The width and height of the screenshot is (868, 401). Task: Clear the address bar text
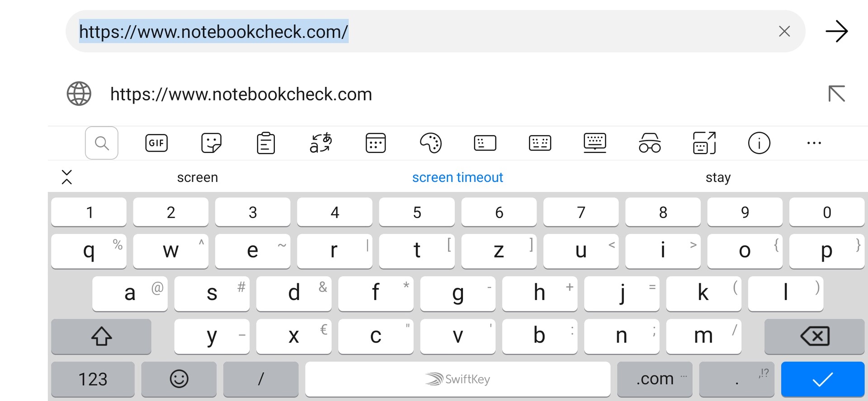pyautogui.click(x=784, y=31)
